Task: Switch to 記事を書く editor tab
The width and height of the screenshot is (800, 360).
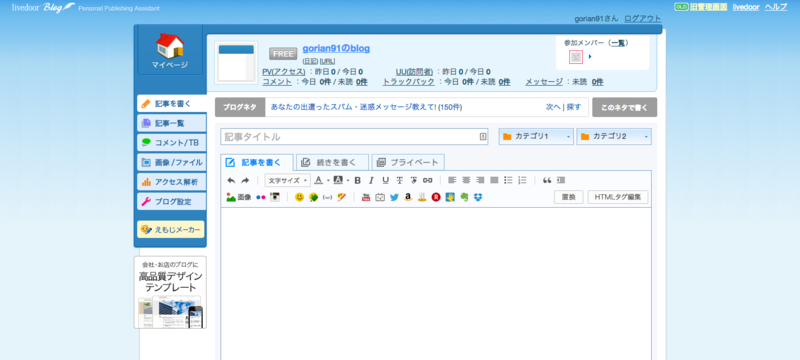Action: coord(257,163)
